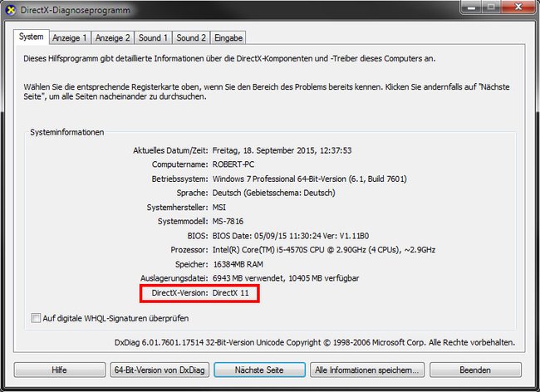Click the Systemmodell value MS-7816
Viewport: 540px width, 392px height.
coord(228,221)
